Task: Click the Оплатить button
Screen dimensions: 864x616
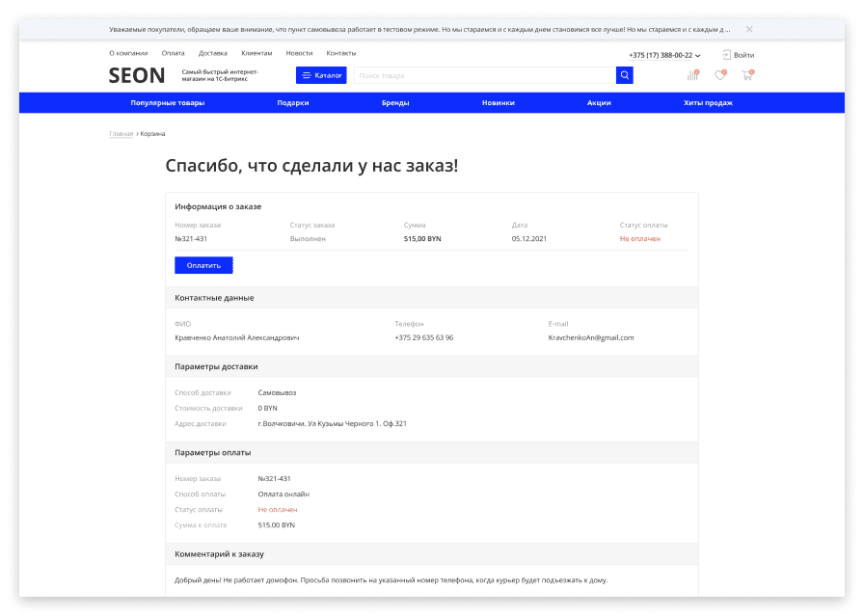Action: tap(203, 265)
